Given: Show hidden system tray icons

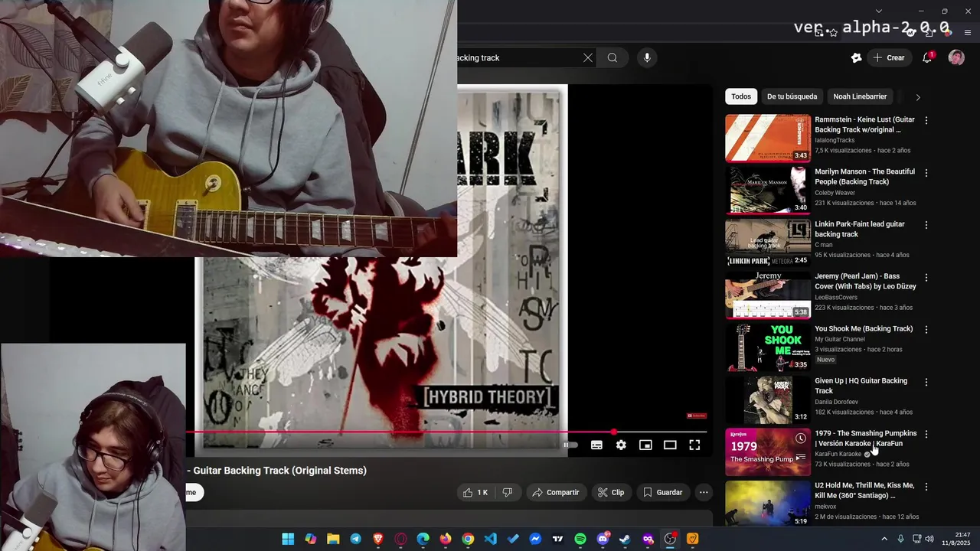Looking at the screenshot, I should pos(884,539).
